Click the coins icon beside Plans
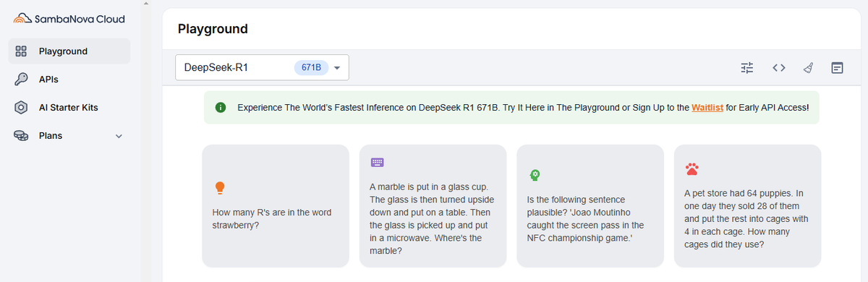The image size is (868, 282). click(21, 135)
